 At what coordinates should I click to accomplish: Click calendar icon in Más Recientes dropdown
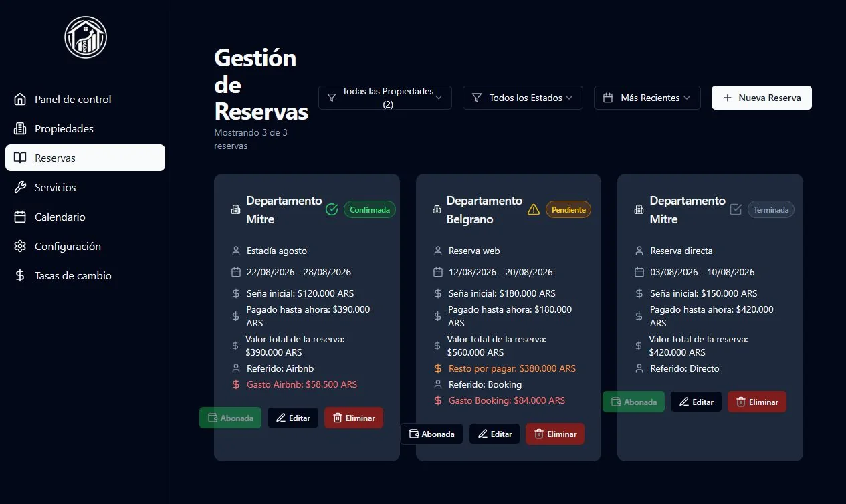[608, 98]
